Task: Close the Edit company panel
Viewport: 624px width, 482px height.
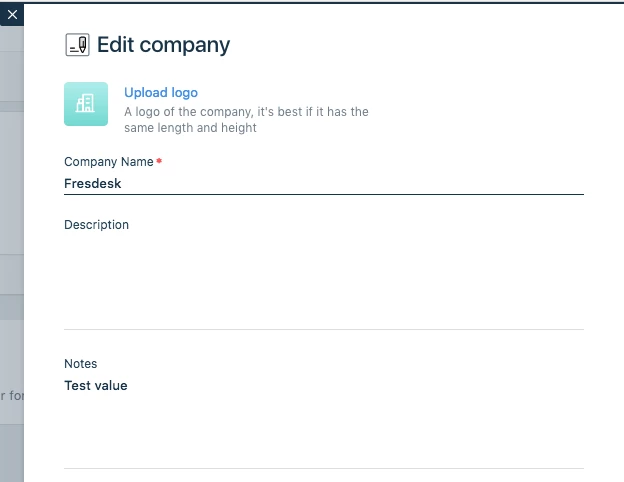Action: point(12,15)
